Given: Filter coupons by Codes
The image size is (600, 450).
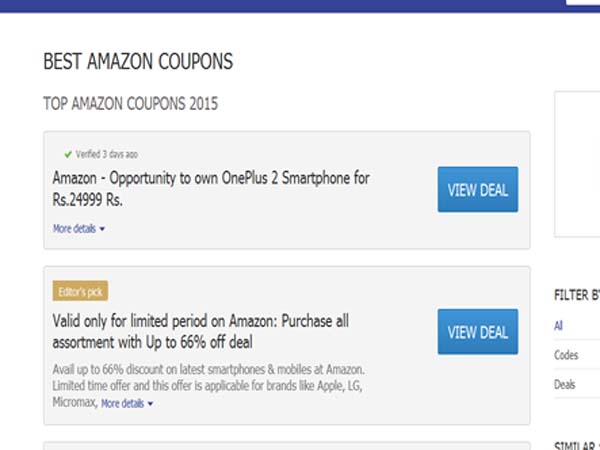Looking at the screenshot, I should click(x=566, y=355).
